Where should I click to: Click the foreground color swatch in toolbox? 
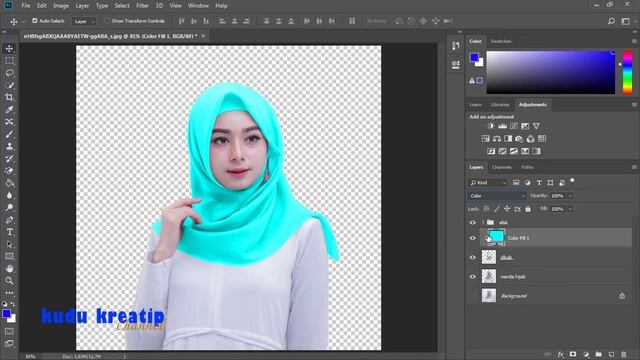tap(7, 313)
